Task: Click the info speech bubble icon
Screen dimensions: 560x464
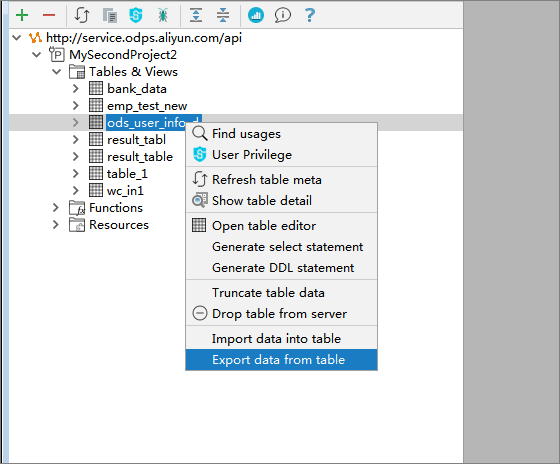Action: (282, 15)
